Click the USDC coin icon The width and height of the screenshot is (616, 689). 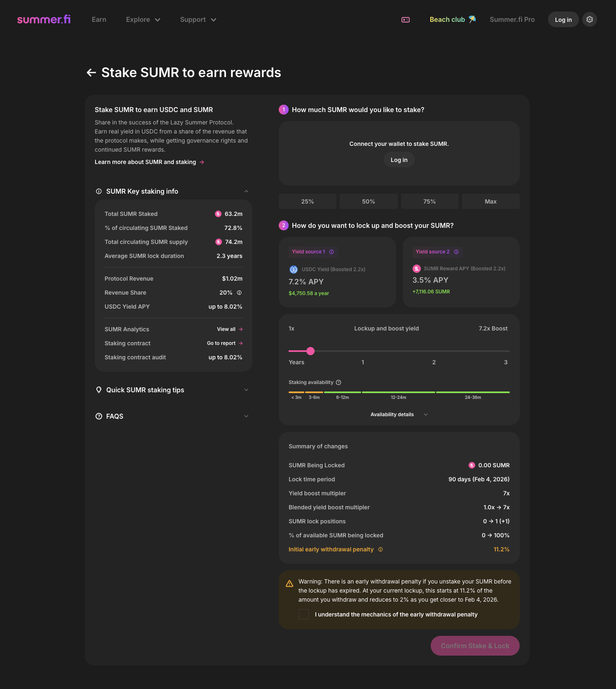click(x=294, y=270)
